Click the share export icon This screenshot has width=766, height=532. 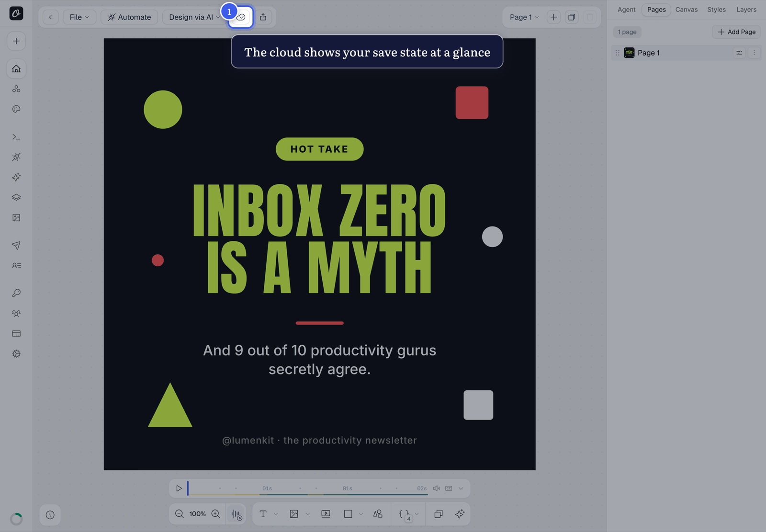click(x=263, y=17)
